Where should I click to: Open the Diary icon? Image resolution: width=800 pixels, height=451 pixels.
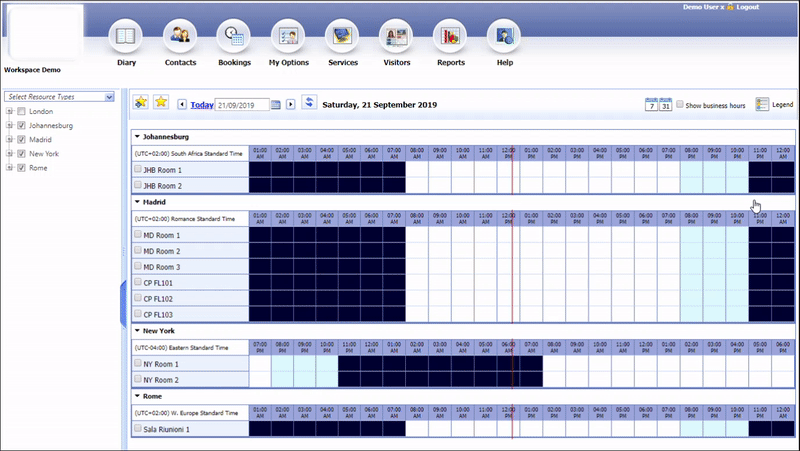[126, 36]
